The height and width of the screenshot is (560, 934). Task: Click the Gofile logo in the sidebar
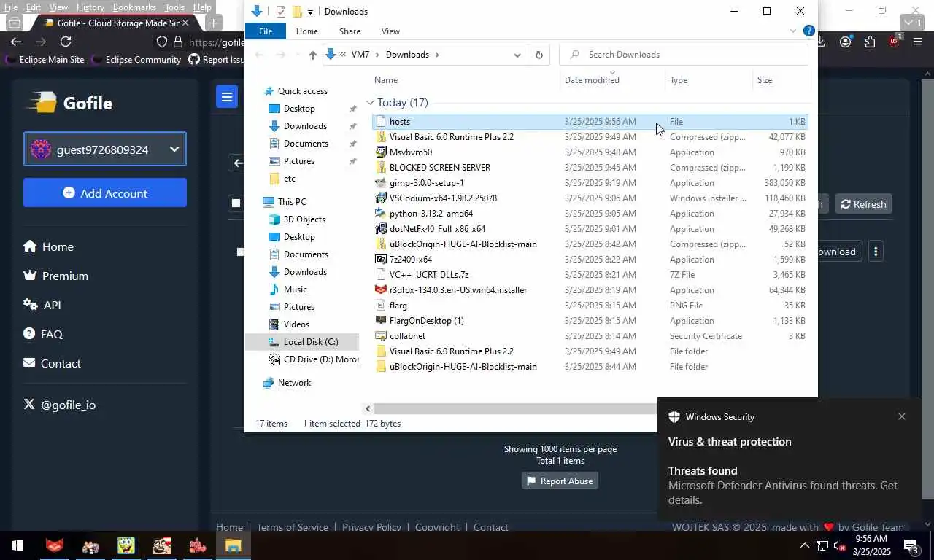(69, 103)
